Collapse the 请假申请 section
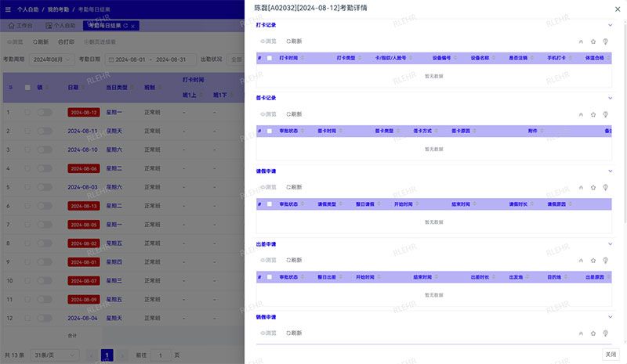Viewport: 627px width, 364px height. pyautogui.click(x=611, y=171)
